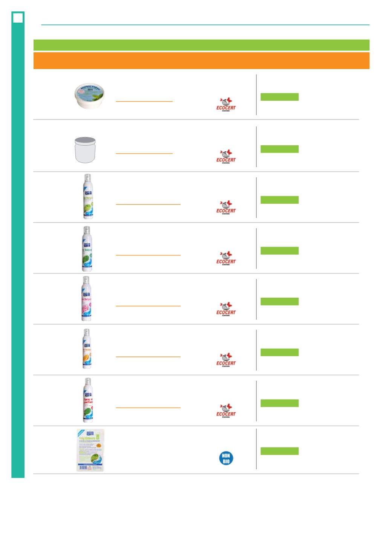The height and width of the screenshot is (555, 392).
Task: Click the wide orange header banner
Action: click(x=201, y=61)
